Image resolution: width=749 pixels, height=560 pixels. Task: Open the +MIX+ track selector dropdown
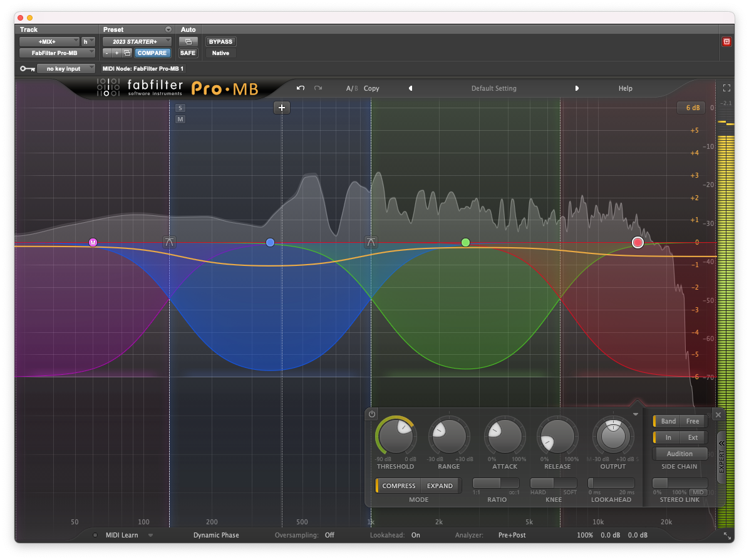[x=49, y=41]
